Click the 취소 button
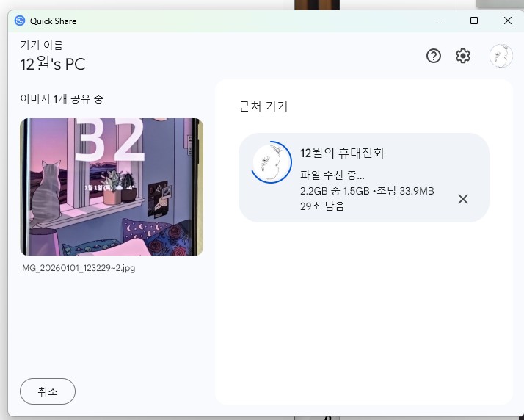This screenshot has height=420, width=524. 48,391
